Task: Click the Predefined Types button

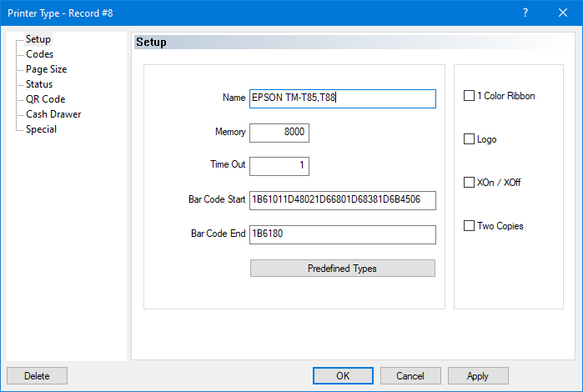Action: [x=342, y=269]
